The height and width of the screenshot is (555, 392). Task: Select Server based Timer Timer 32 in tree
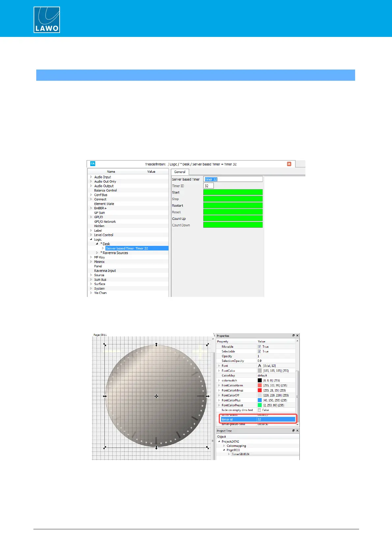127,248
